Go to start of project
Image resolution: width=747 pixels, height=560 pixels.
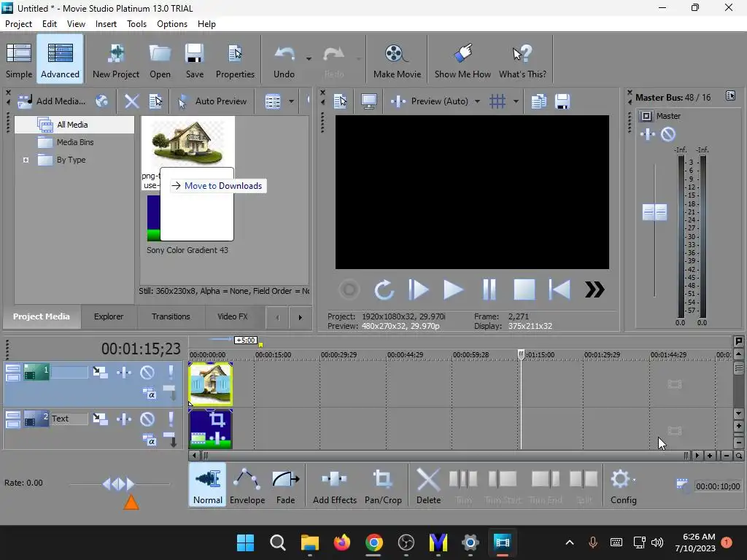pyautogui.click(x=560, y=289)
